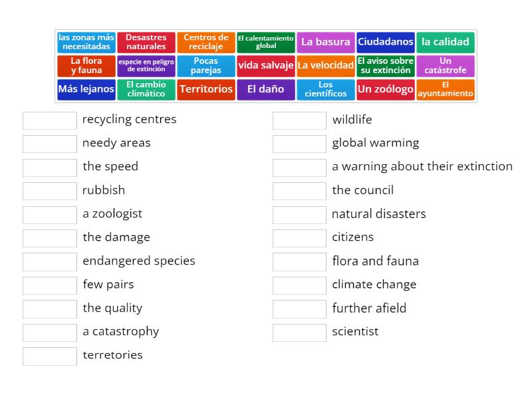The image size is (532, 399).
Task: Select the 'Territorios' word tile
Action: click(x=206, y=89)
